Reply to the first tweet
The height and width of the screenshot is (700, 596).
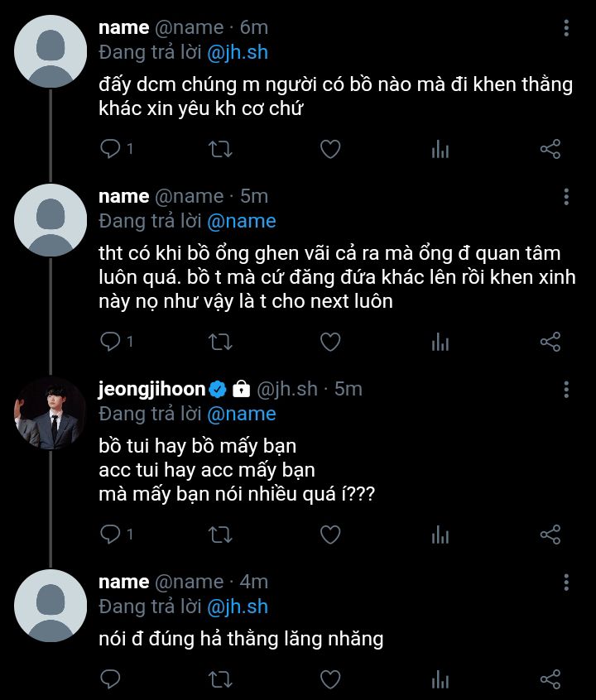(110, 149)
